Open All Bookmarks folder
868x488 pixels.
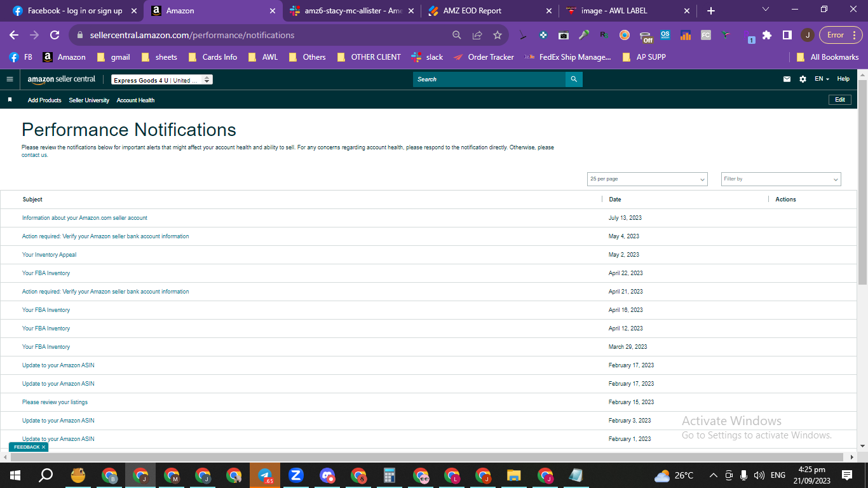click(827, 57)
